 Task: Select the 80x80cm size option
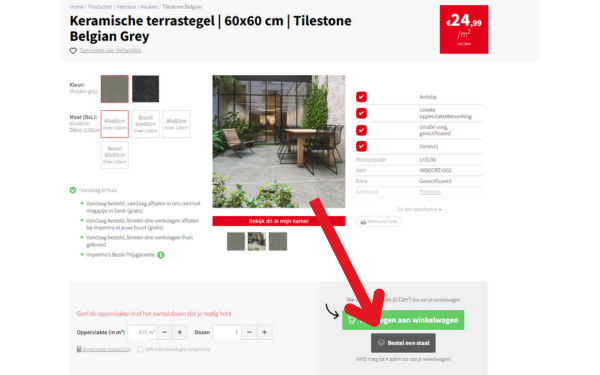click(x=176, y=124)
